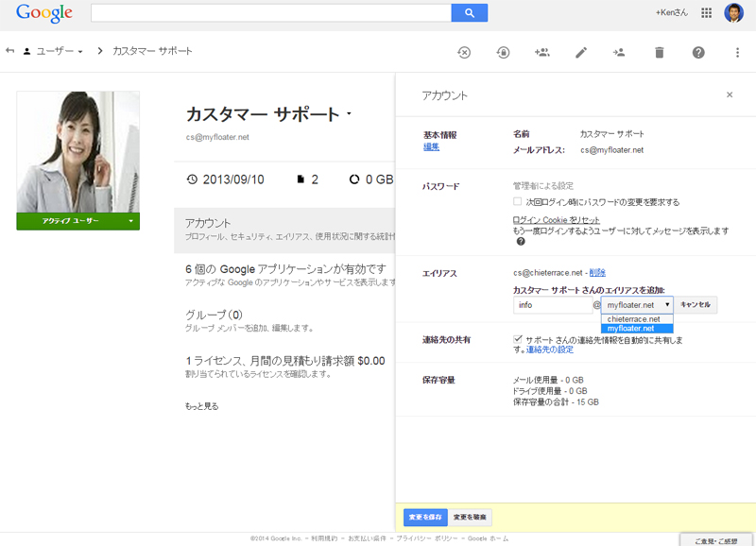The height and width of the screenshot is (546, 756).
Task: Click the add to groups icon
Action: 541,53
